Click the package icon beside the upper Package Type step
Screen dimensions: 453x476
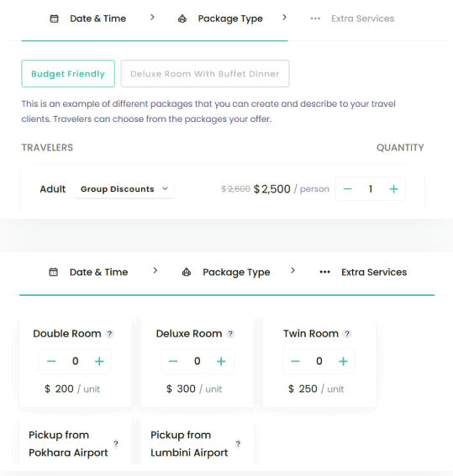click(182, 19)
